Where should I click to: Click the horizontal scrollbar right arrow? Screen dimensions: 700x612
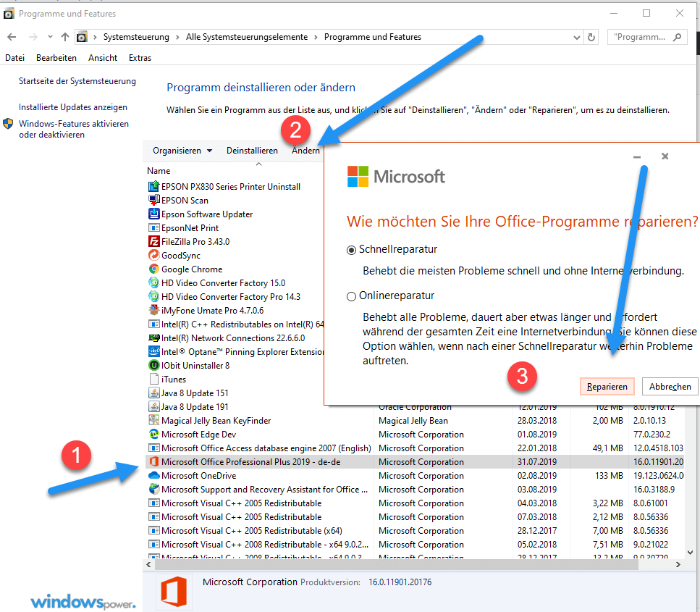coord(678,565)
